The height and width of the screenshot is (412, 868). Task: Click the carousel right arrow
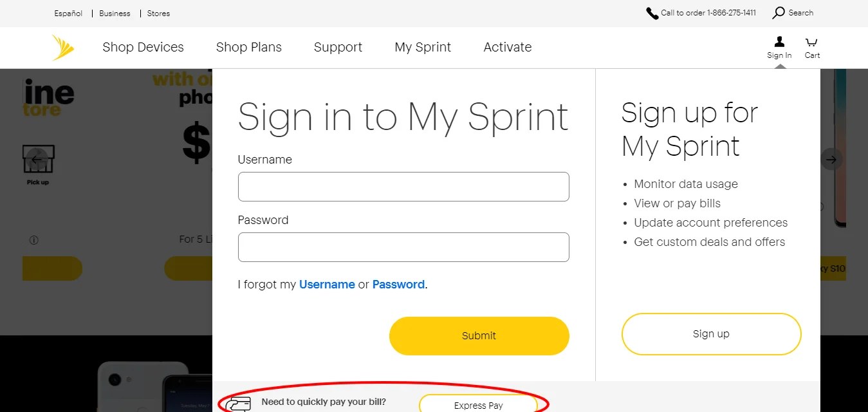(831, 158)
